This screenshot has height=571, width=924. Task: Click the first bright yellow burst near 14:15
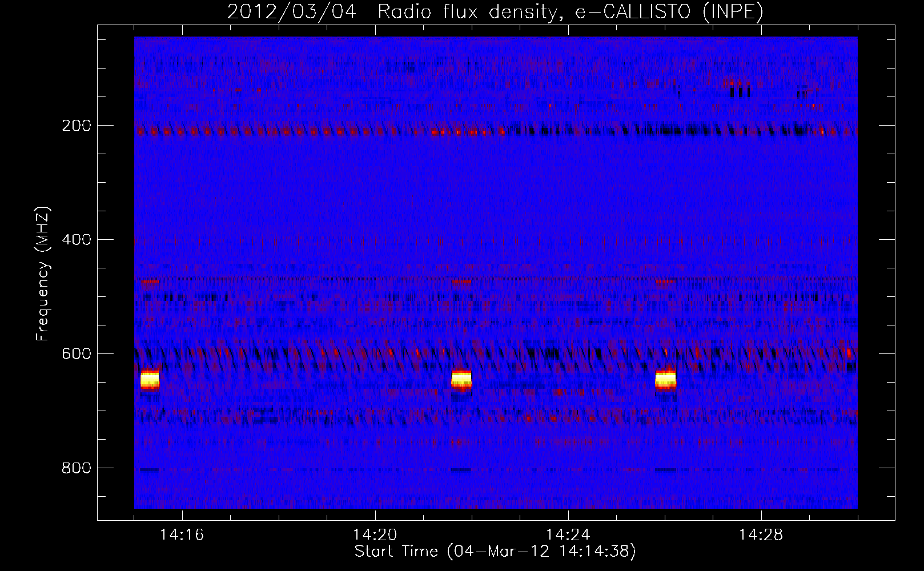click(x=150, y=380)
